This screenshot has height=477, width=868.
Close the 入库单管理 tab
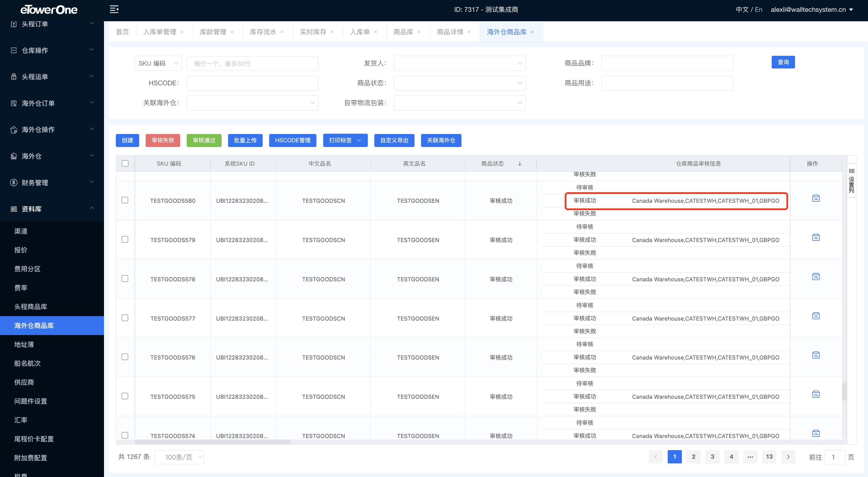[182, 32]
